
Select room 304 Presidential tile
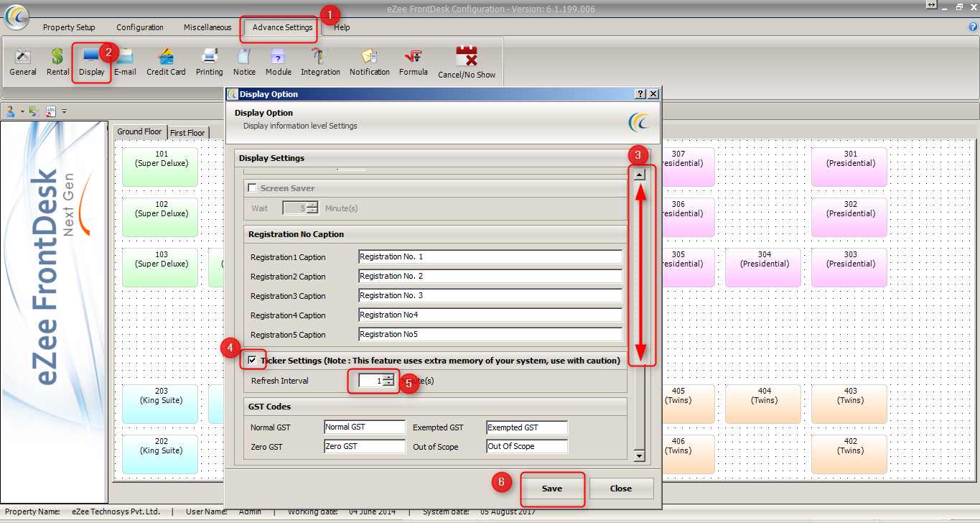click(764, 267)
